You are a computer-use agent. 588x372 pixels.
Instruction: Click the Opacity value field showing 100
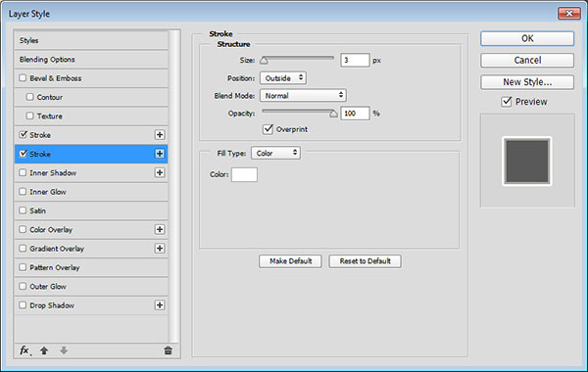pyautogui.click(x=355, y=114)
